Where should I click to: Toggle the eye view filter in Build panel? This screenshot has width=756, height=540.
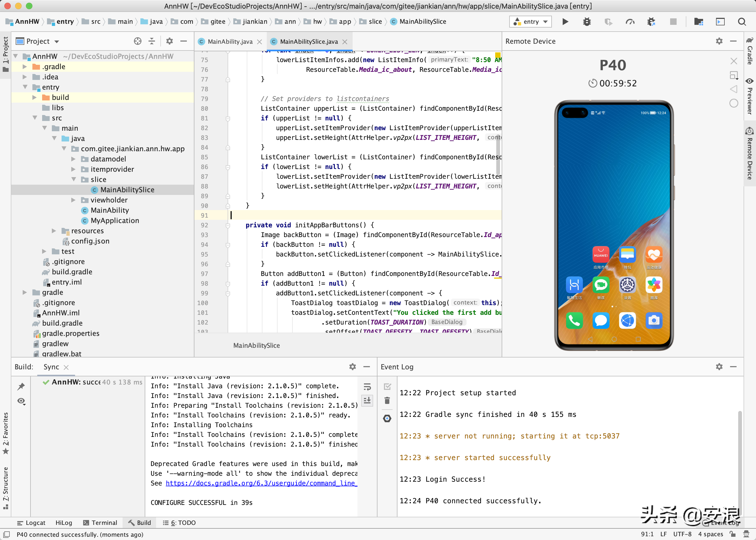click(21, 401)
